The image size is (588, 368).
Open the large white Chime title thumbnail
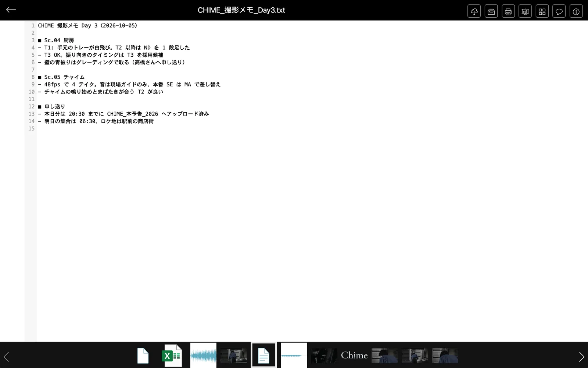pos(354,355)
